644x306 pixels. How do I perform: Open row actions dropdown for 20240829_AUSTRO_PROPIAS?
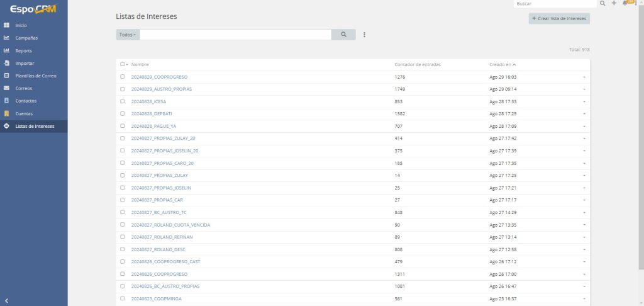[584, 89]
